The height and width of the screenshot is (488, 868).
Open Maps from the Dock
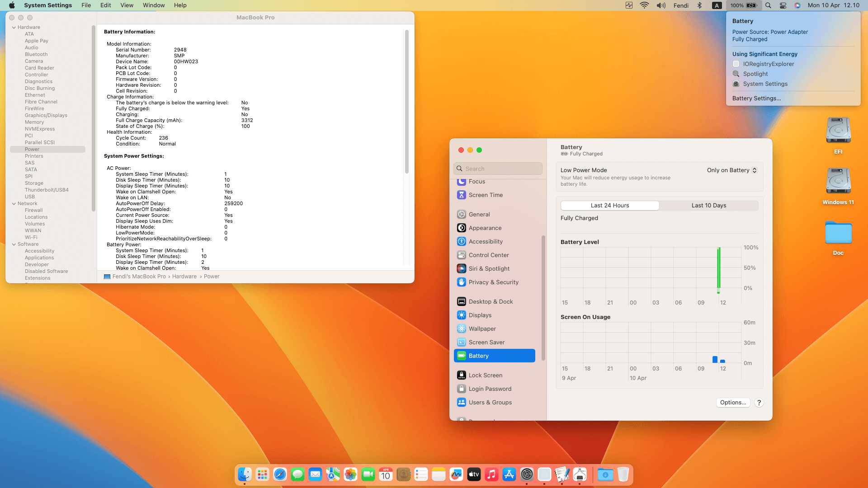point(333,474)
